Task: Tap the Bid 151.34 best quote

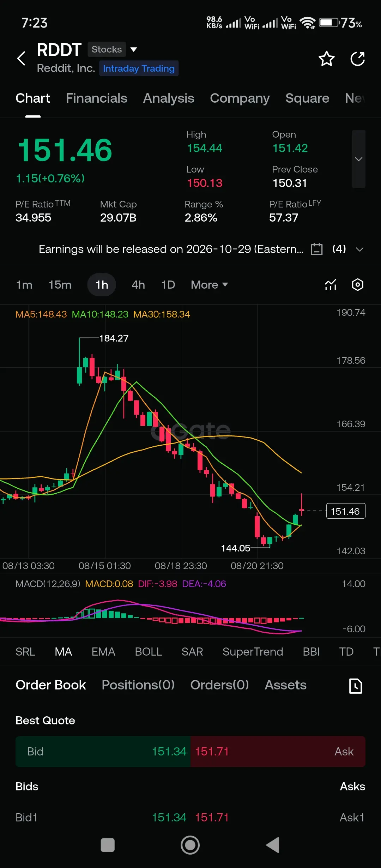Action: [103, 752]
